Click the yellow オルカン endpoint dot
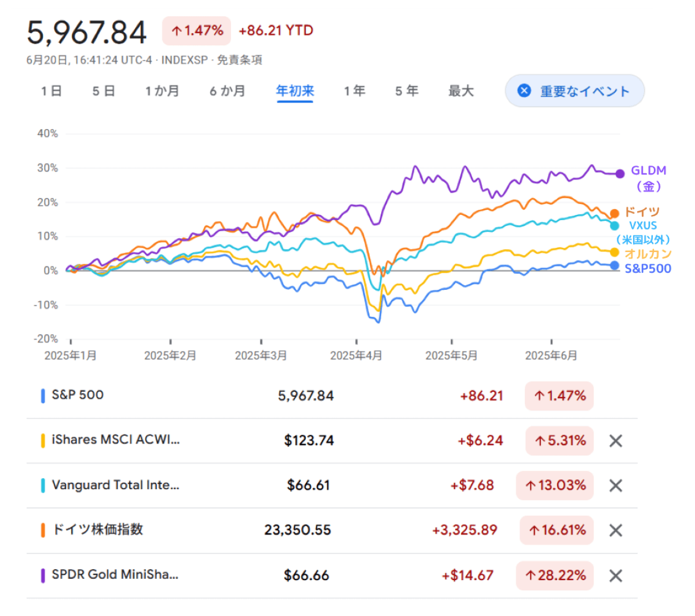 (614, 253)
